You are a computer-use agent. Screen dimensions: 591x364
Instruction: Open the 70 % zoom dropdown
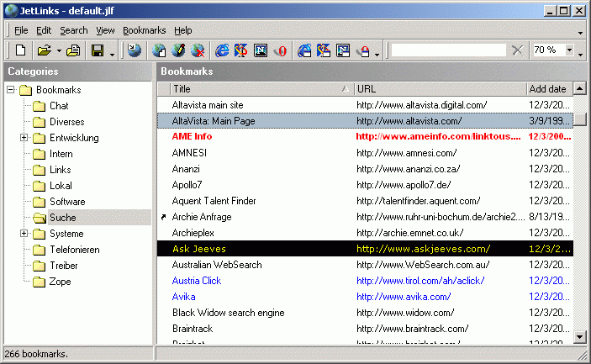coord(569,50)
